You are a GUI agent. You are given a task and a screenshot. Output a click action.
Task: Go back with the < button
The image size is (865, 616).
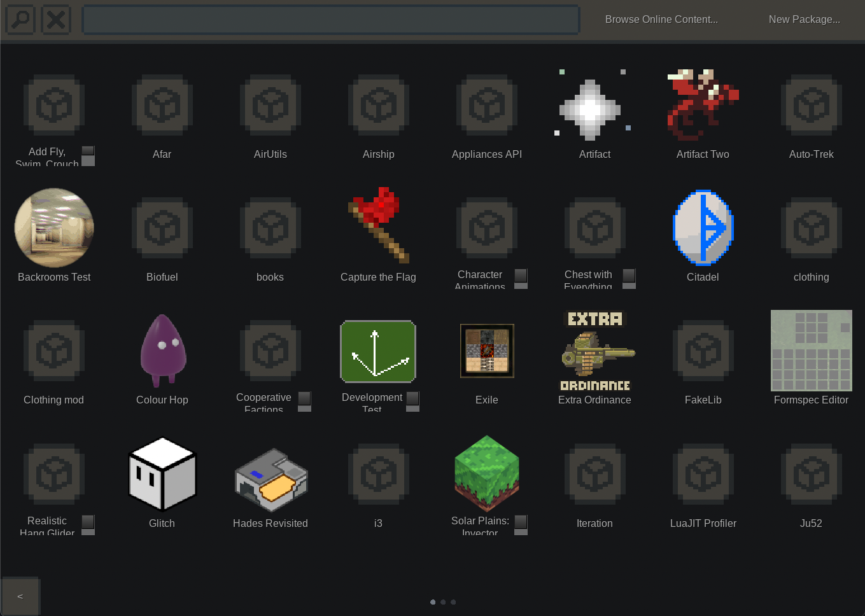[20, 596]
